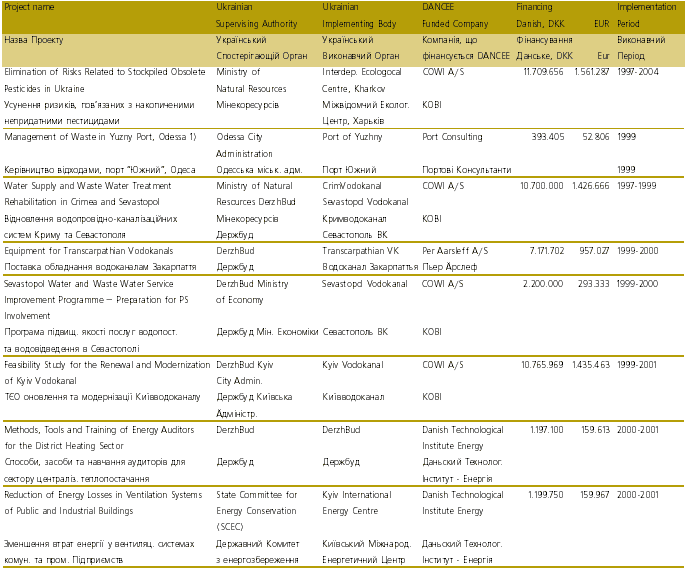685x573 pixels.
Task: Click the text 'Київводоканал'
Action: click(353, 397)
